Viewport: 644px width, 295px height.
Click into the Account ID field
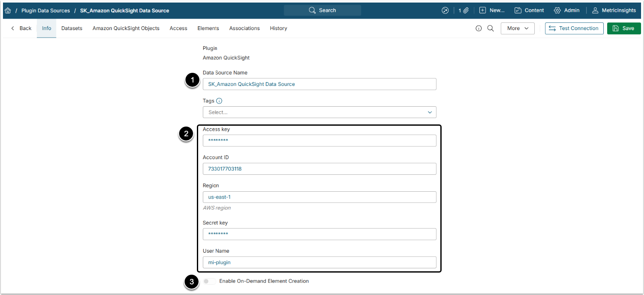pyautogui.click(x=319, y=169)
